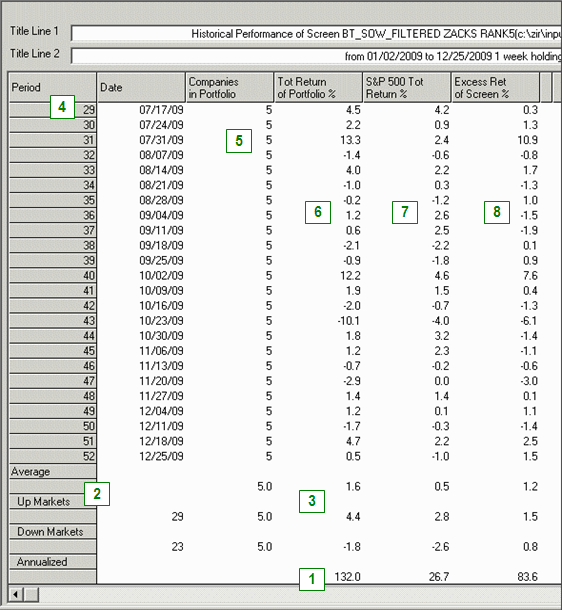Select period row 52
562x610 pixels.
pyautogui.click(x=53, y=456)
